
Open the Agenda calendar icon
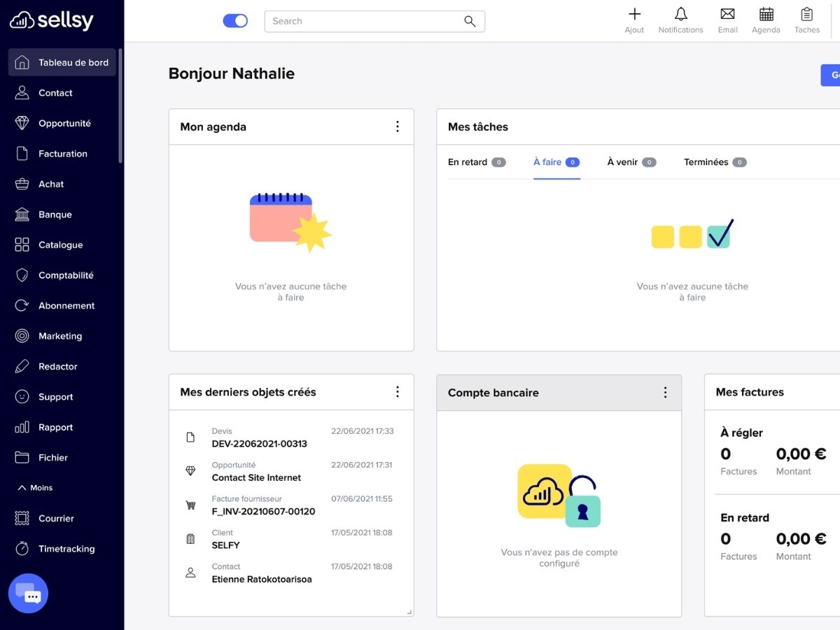766,14
